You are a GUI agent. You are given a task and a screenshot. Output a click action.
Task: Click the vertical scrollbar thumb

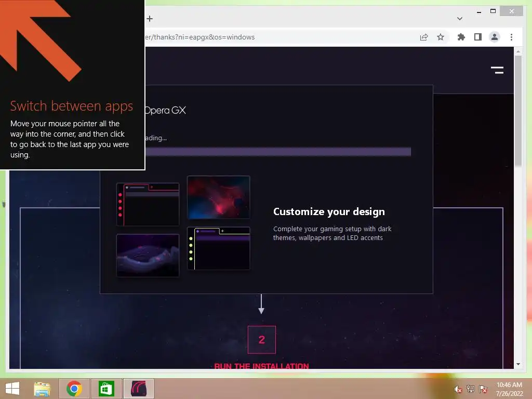click(x=518, y=111)
